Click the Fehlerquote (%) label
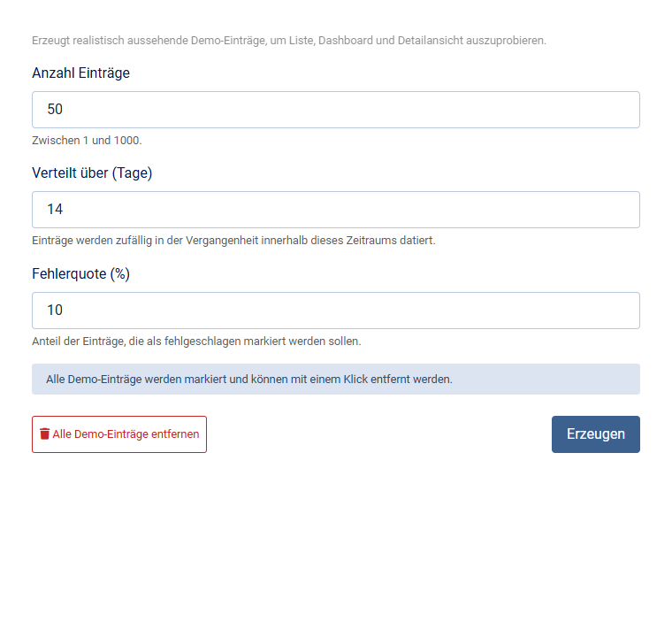 (81, 273)
